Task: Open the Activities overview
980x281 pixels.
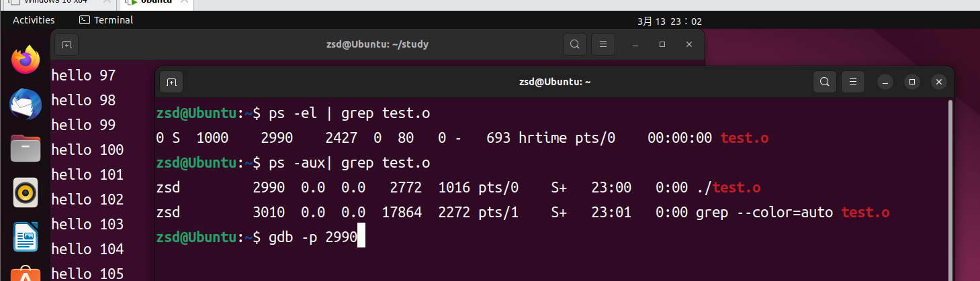Action: [x=34, y=20]
